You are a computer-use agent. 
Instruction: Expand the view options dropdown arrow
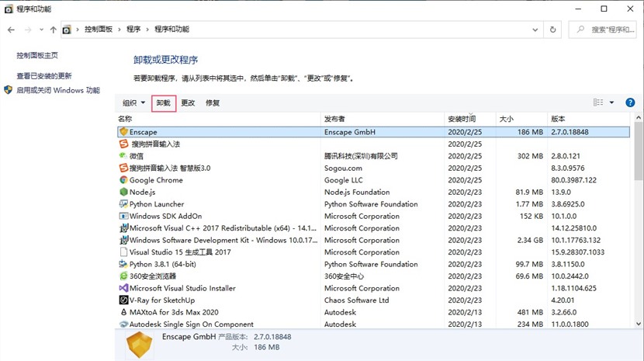click(x=611, y=102)
